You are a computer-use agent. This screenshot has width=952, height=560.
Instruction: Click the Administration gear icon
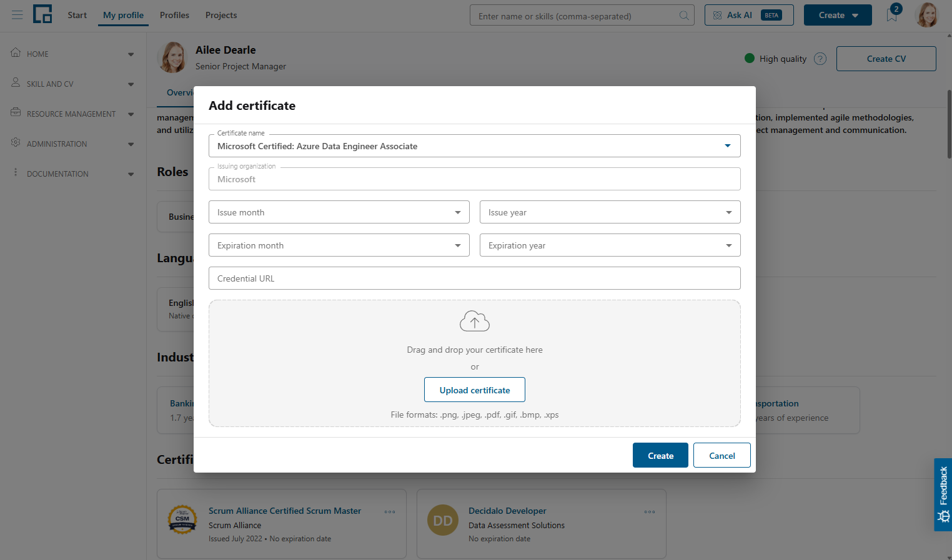click(x=16, y=142)
